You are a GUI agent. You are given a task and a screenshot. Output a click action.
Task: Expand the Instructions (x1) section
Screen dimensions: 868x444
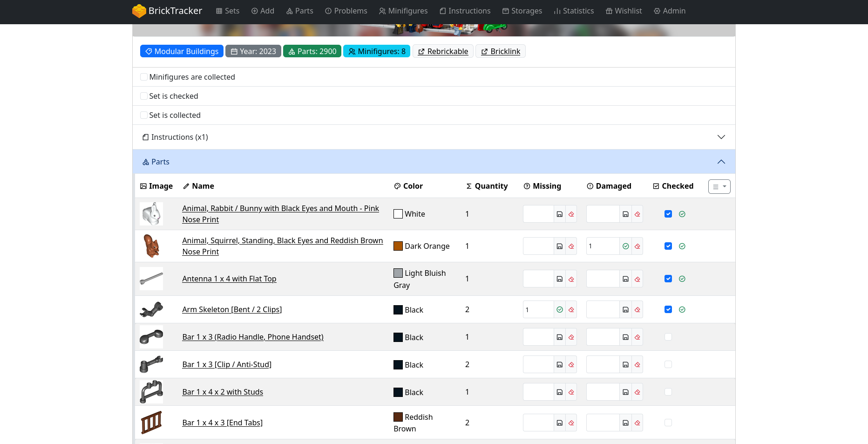pyautogui.click(x=433, y=137)
